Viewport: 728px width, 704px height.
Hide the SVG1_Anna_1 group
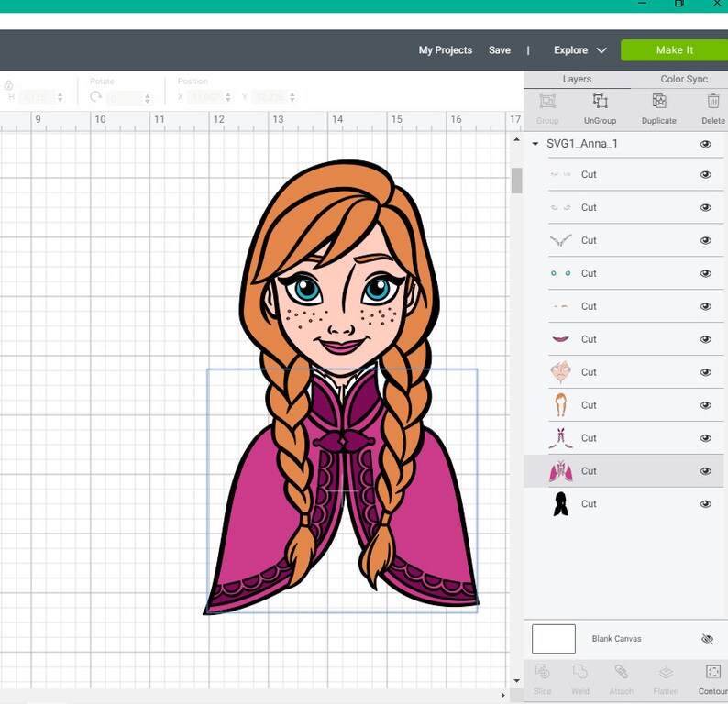coord(705,144)
